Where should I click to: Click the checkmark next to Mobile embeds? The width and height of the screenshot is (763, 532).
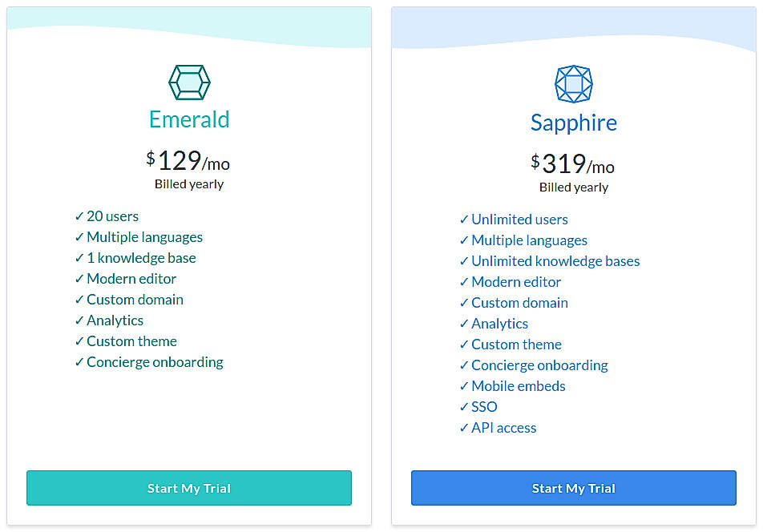tap(464, 386)
